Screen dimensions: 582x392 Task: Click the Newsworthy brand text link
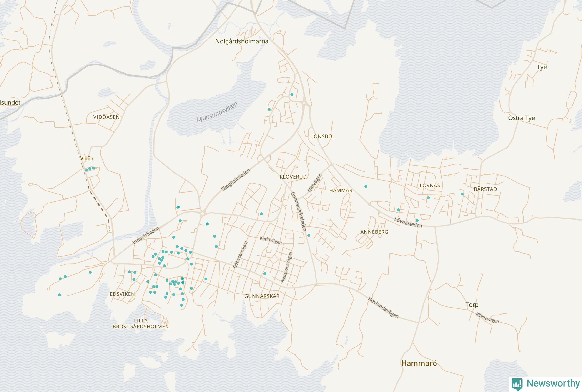(553, 383)
